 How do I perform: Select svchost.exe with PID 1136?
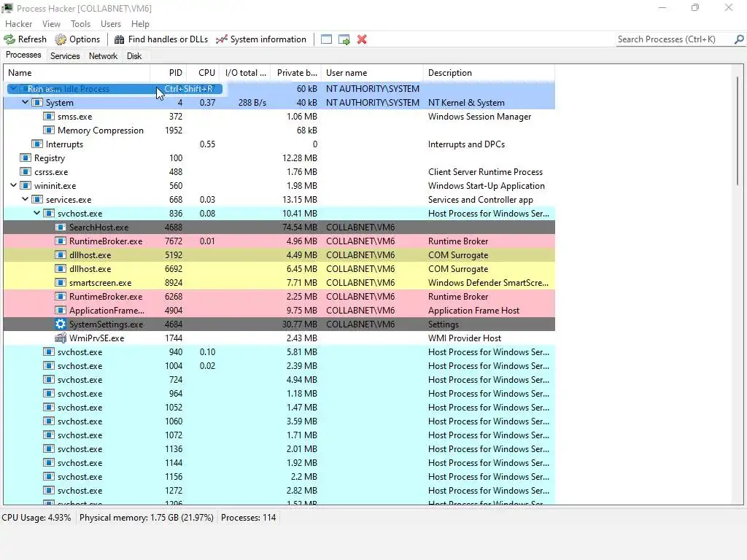click(279, 449)
